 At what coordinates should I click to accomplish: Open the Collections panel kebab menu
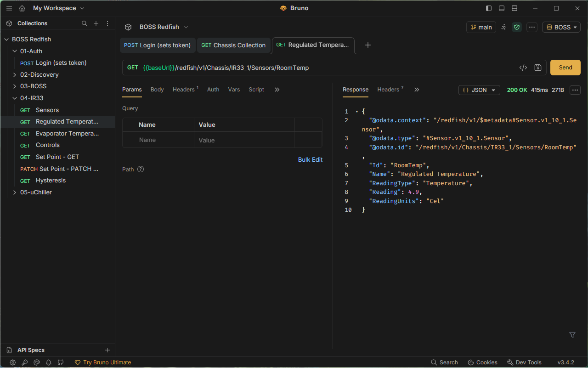pos(107,23)
